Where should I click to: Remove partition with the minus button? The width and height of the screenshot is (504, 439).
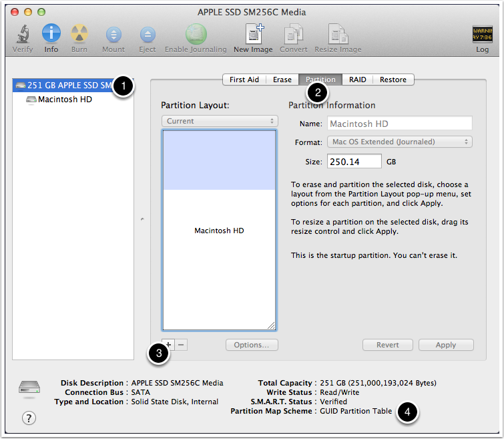point(181,345)
